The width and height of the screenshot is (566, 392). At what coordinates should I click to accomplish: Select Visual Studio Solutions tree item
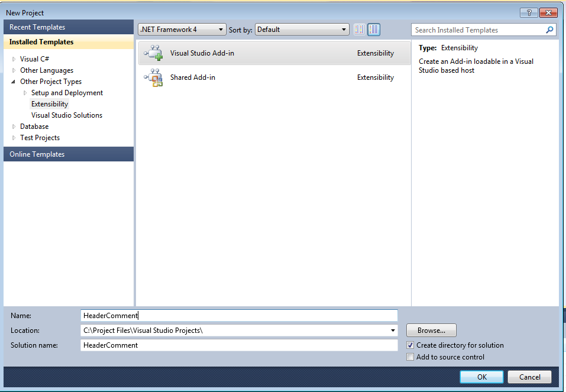67,115
